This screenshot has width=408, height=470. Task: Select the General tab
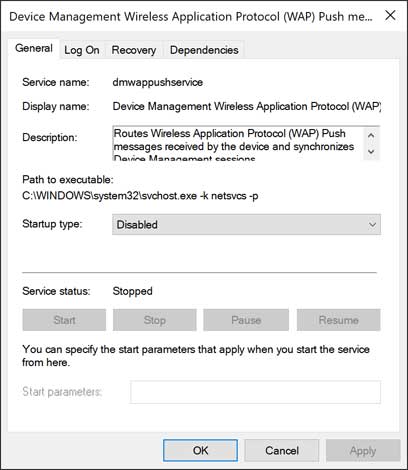[x=34, y=48]
